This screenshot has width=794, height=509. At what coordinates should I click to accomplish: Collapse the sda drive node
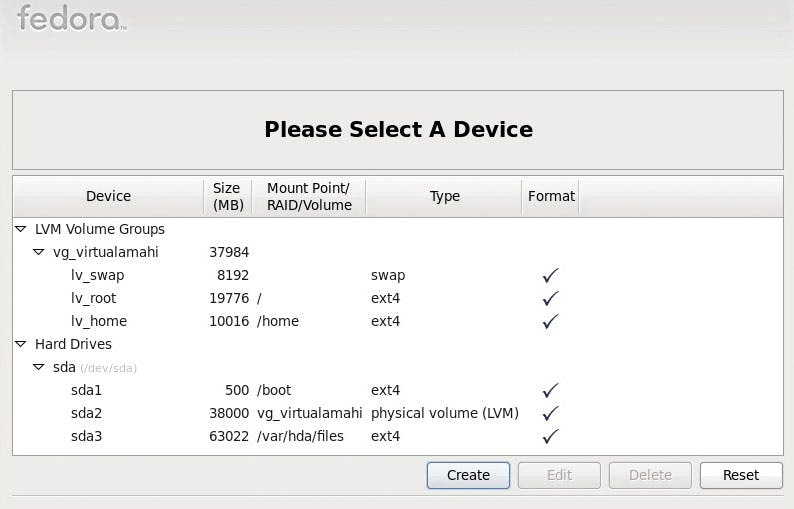38,367
